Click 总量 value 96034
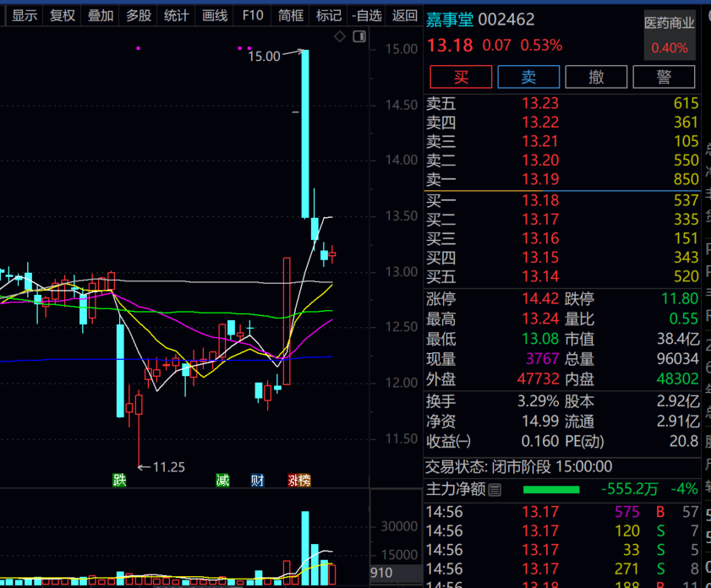The width and height of the screenshot is (711, 588). coord(678,359)
